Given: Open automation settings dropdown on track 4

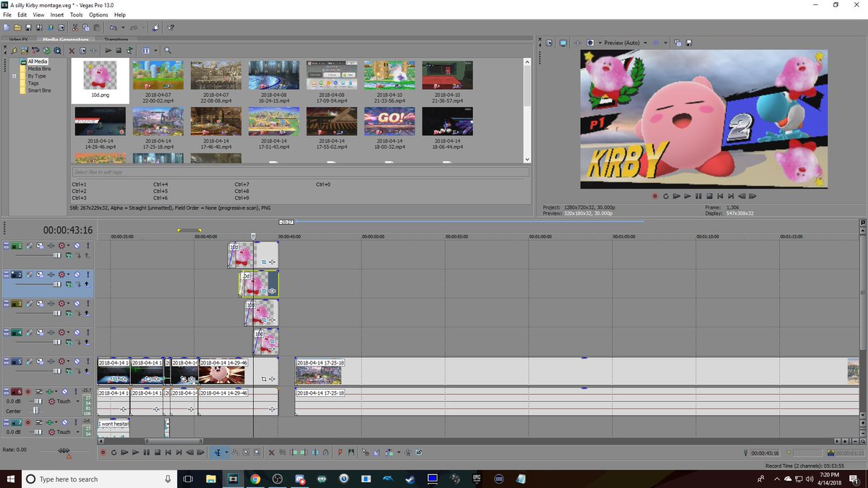Looking at the screenshot, I should tap(69, 333).
